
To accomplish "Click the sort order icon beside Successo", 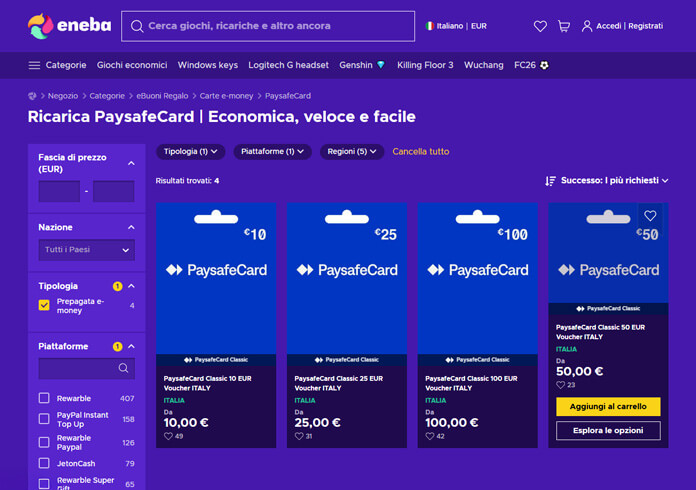I will (x=550, y=181).
